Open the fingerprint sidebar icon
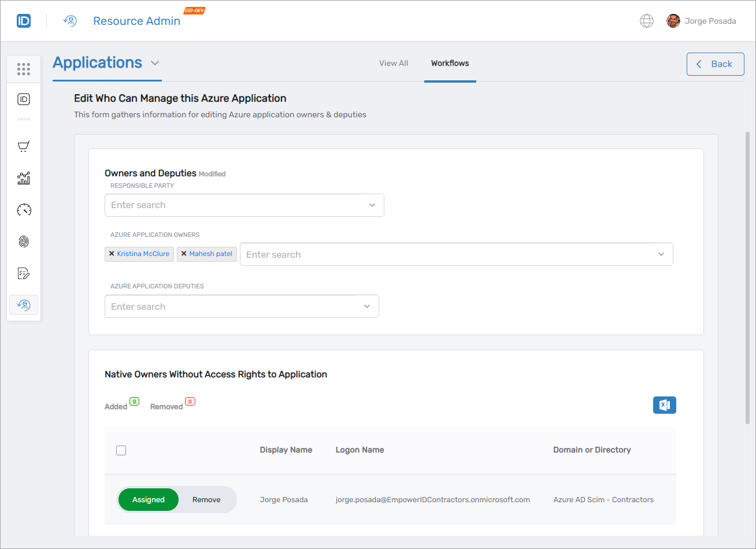The height and width of the screenshot is (549, 756). [x=24, y=242]
